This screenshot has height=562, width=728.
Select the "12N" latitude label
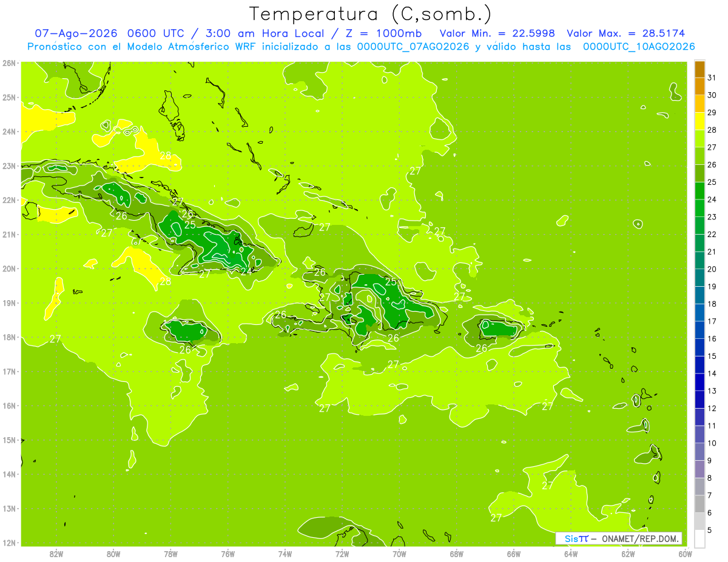click(x=9, y=543)
